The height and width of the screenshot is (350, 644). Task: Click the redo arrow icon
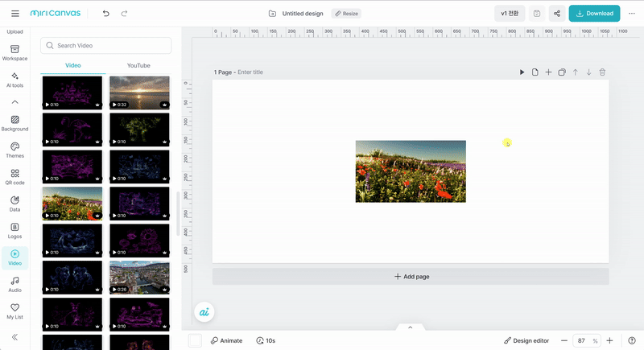(x=124, y=14)
